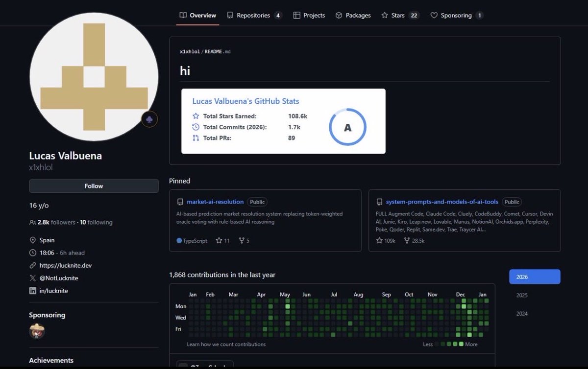Screen dimensions: 588x369
Task: Click the Total Commits history icon
Action: click(x=196, y=127)
